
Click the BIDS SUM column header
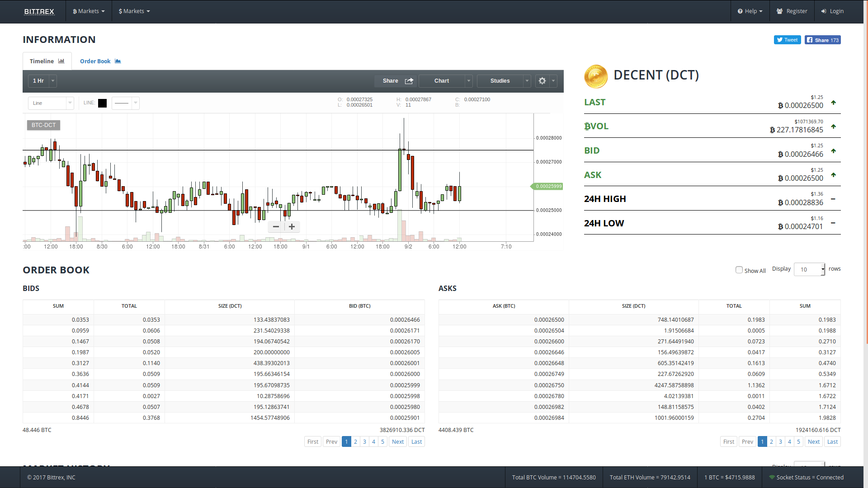pos(58,306)
